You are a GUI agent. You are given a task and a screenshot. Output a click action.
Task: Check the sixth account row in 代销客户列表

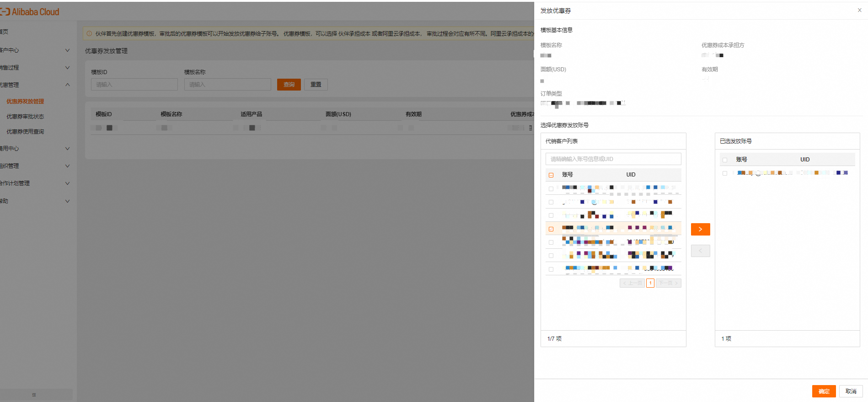pyautogui.click(x=551, y=256)
